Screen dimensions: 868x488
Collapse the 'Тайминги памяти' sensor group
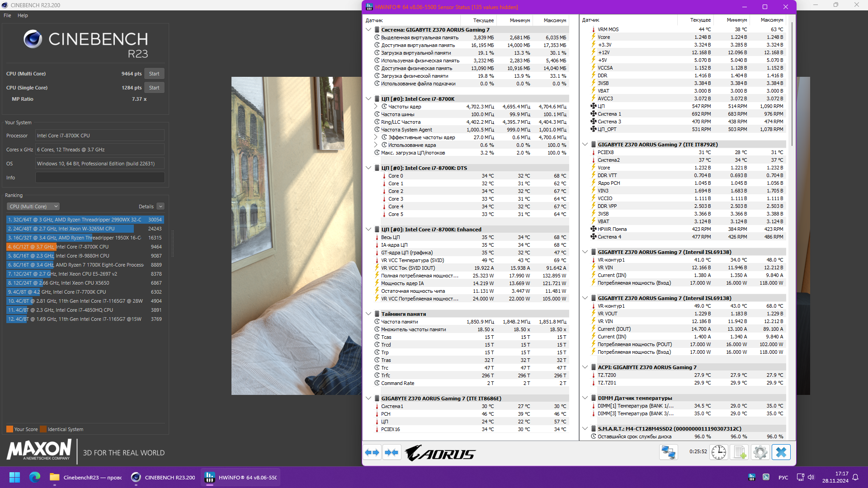[x=368, y=314]
